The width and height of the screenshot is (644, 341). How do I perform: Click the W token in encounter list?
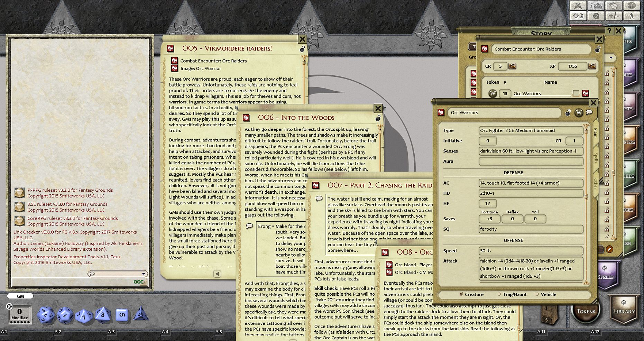[493, 93]
